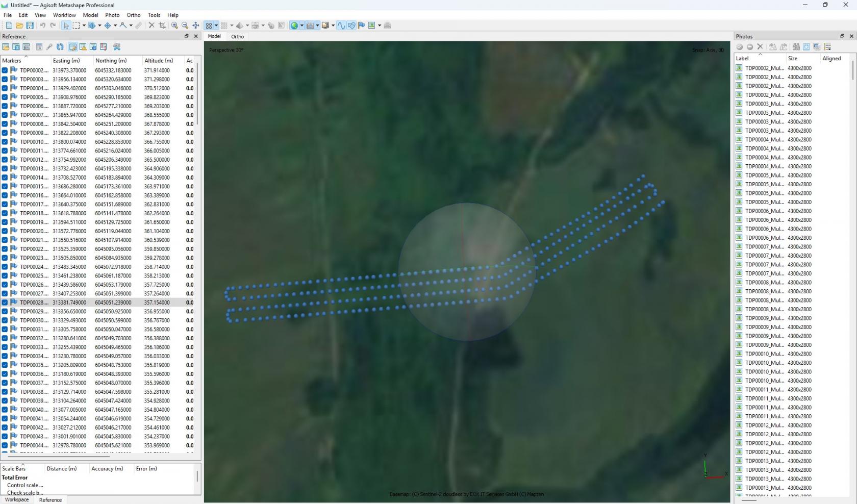
Task: Open Move region tool dropdown arrow
Action: pyautogui.click(x=99, y=26)
